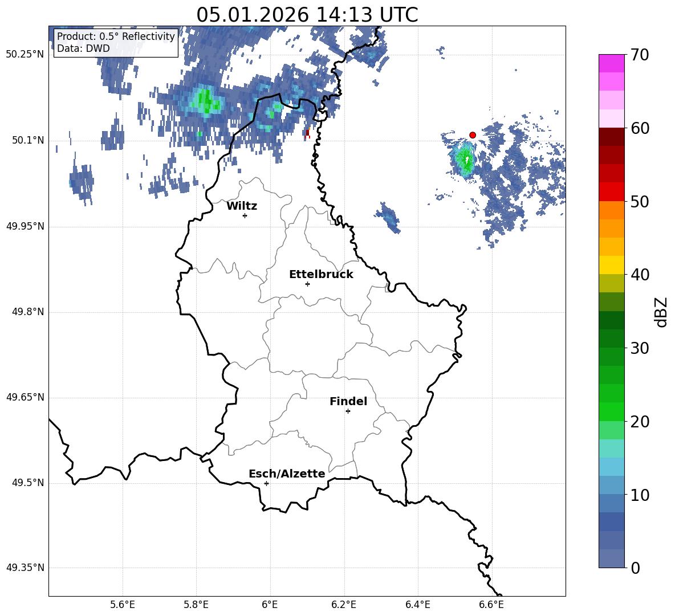Click the dark red colorbar segment below 60
The image size is (675, 616).
[x=612, y=136]
